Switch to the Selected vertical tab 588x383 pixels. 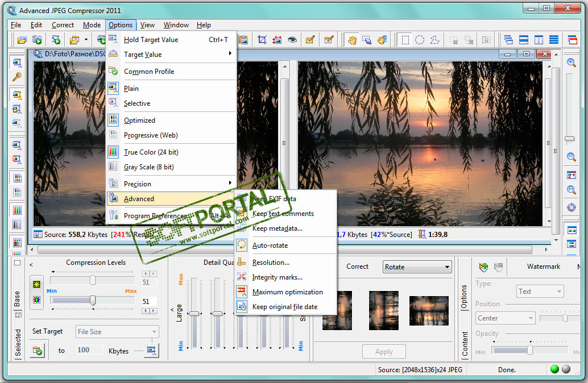coord(18,343)
